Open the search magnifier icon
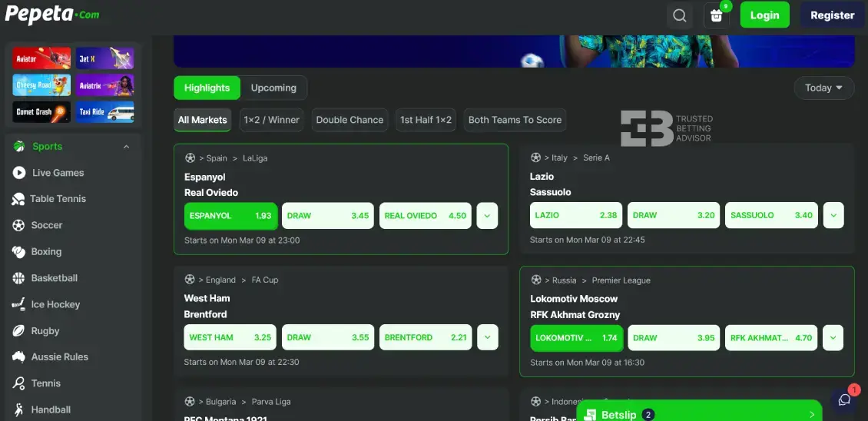This screenshot has width=868, height=421. (x=679, y=15)
